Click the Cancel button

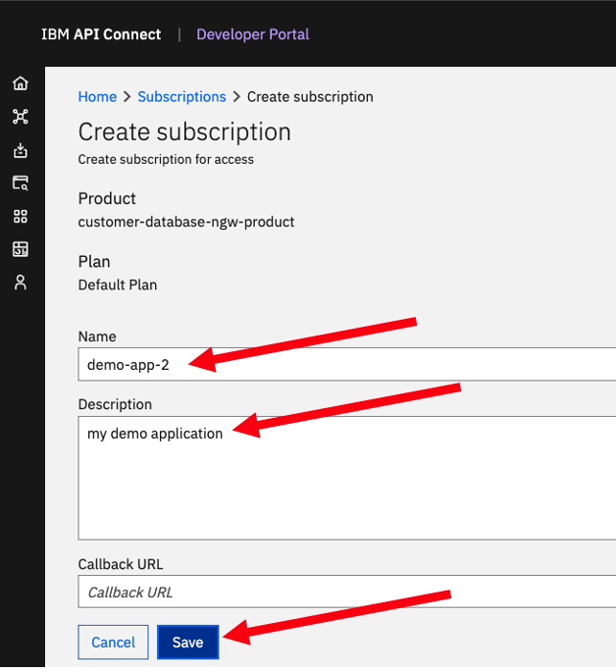[x=113, y=642]
